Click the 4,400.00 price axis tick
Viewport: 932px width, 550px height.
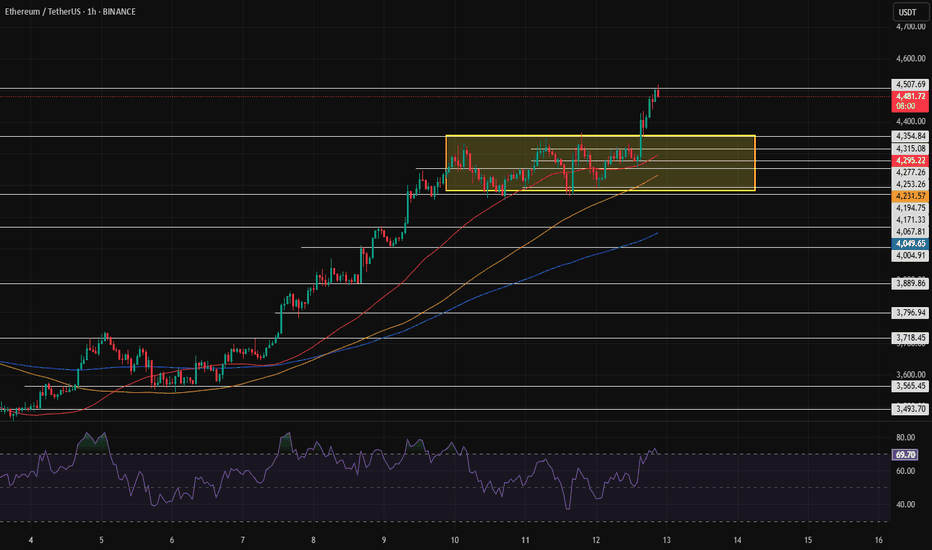pyautogui.click(x=911, y=121)
